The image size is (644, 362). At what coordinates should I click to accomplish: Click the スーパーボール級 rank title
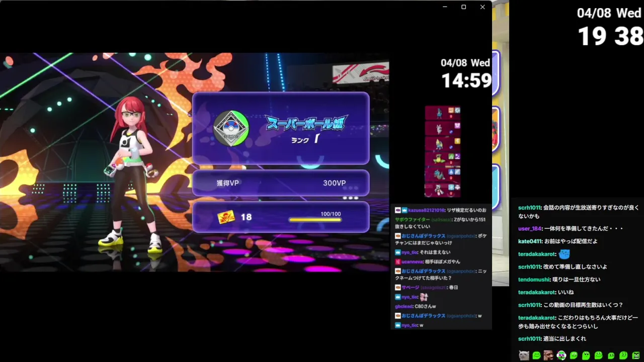[306, 123]
